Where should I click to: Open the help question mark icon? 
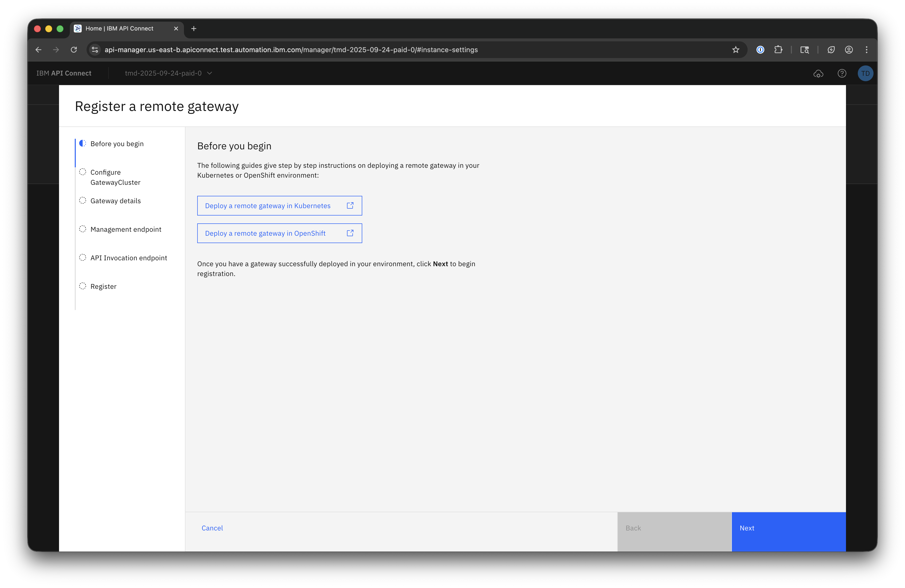click(x=842, y=73)
